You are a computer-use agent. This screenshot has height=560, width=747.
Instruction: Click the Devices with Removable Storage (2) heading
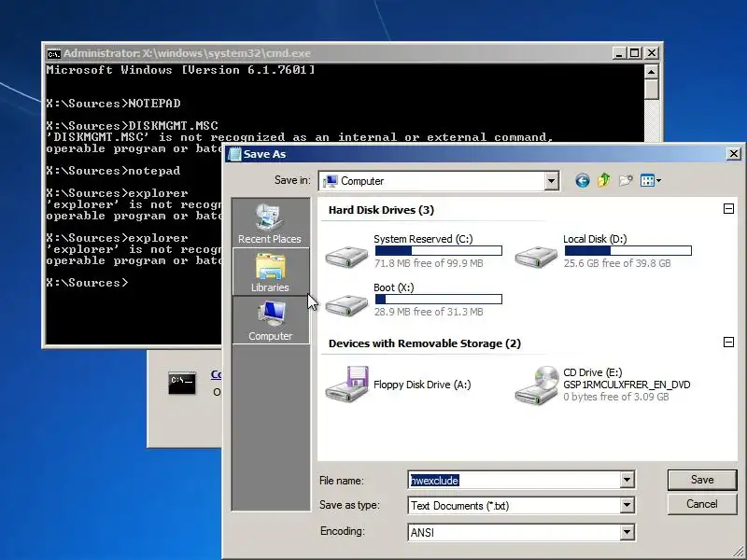[x=425, y=343]
